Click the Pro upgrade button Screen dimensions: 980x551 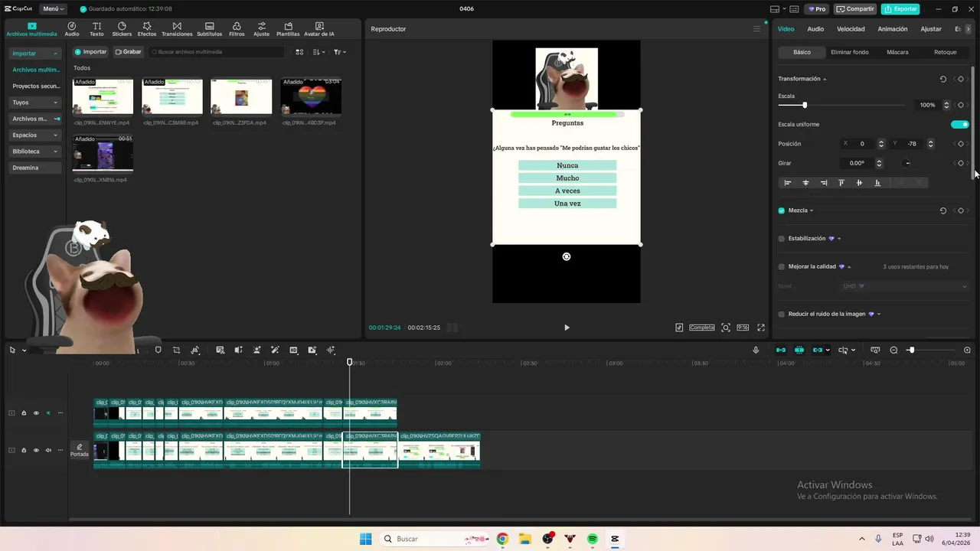tap(816, 9)
